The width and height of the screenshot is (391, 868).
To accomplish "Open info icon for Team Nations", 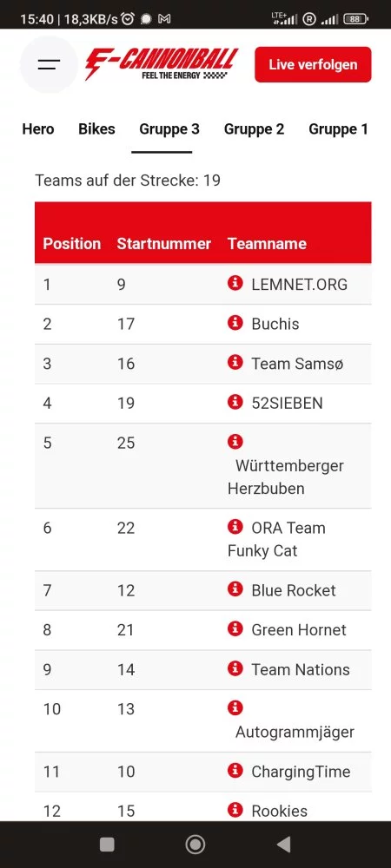I will click(x=235, y=668).
